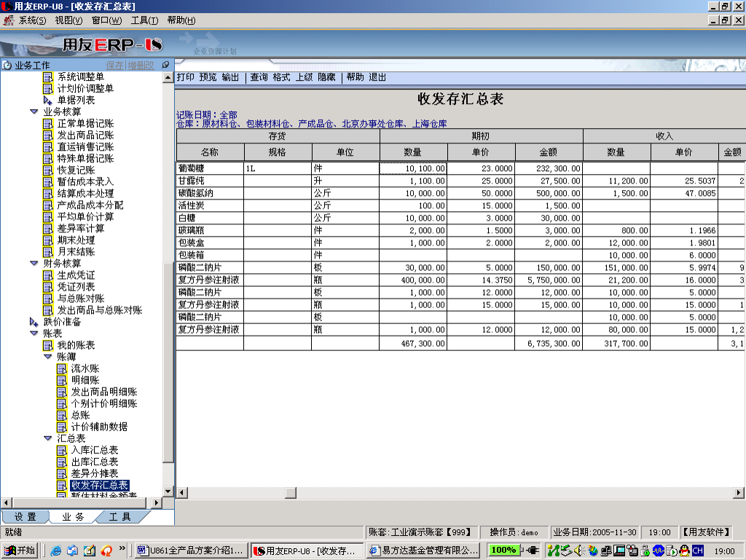
Task: Select 差异分摊表 tree item
Action: click(95, 473)
